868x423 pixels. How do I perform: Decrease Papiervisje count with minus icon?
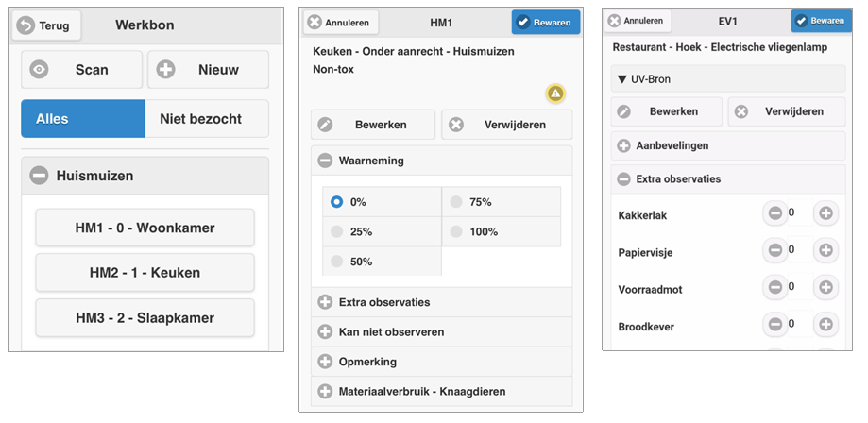(775, 250)
